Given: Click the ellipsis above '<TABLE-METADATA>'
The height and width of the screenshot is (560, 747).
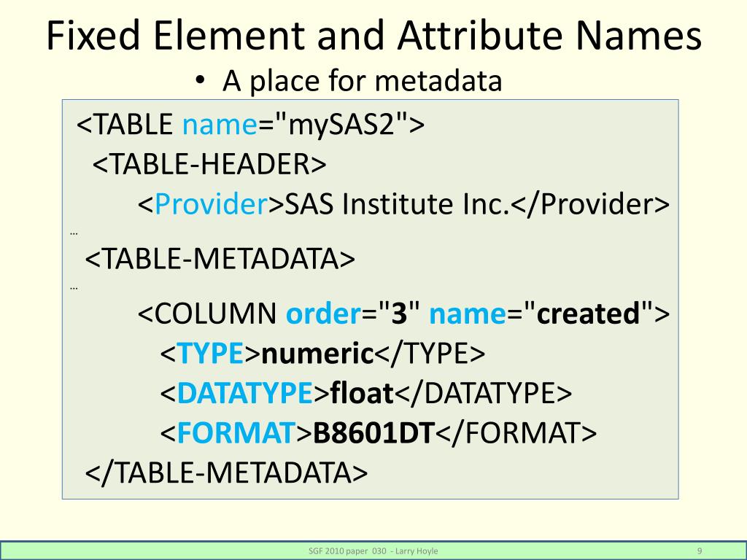Looking at the screenshot, I should (x=74, y=234).
